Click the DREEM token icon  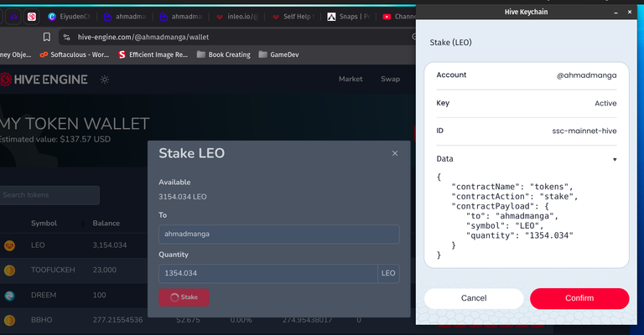click(x=9, y=296)
